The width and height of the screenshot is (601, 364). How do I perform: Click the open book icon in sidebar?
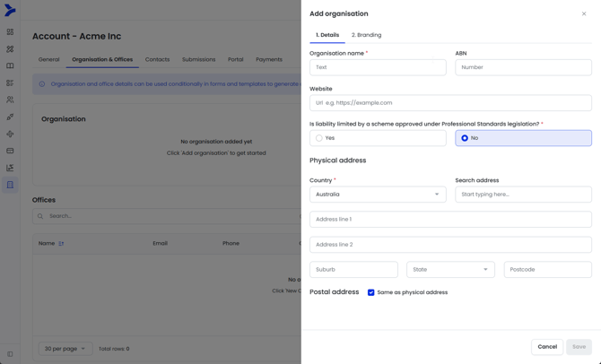tap(10, 65)
